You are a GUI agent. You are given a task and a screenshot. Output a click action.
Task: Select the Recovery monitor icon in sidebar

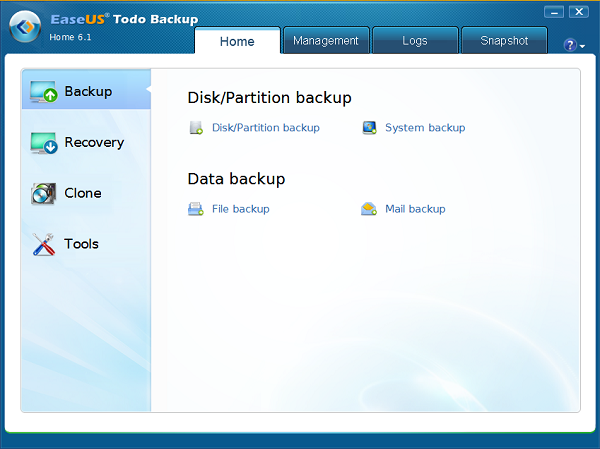(x=44, y=143)
